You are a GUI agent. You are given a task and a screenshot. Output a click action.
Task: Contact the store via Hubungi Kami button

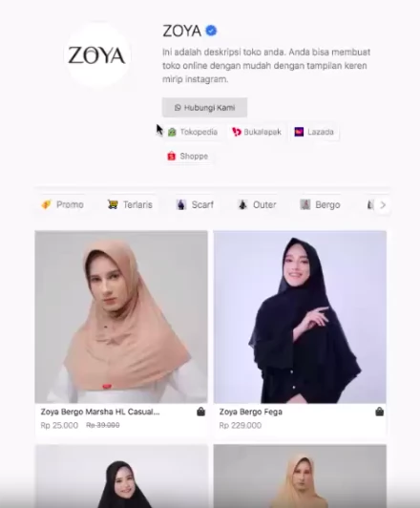point(204,108)
